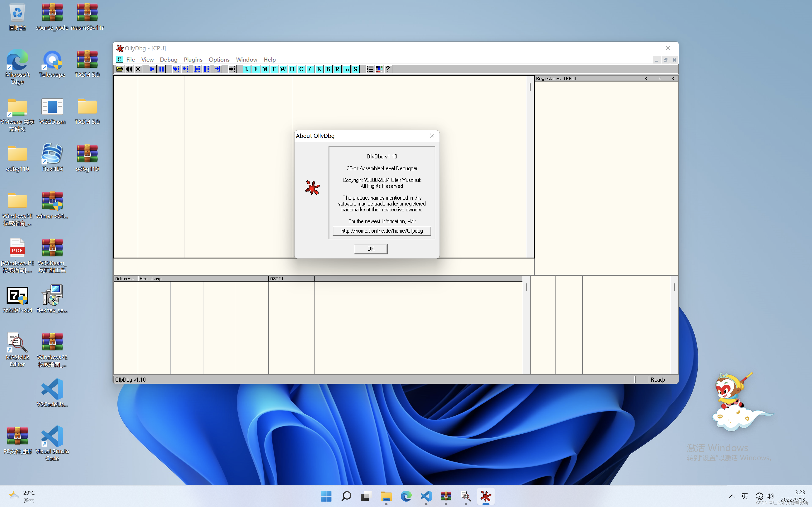Click the Step into toolbar icon
The image size is (812, 507).
click(x=176, y=69)
